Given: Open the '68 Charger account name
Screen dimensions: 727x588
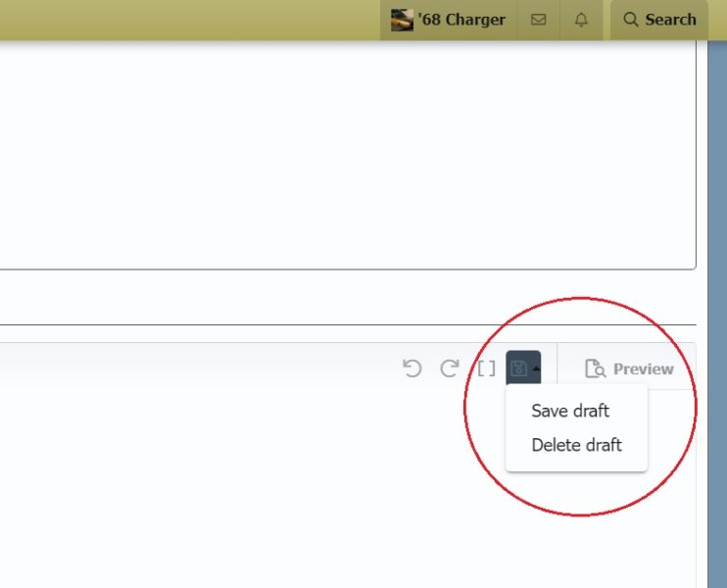Looking at the screenshot, I should tap(460, 20).
